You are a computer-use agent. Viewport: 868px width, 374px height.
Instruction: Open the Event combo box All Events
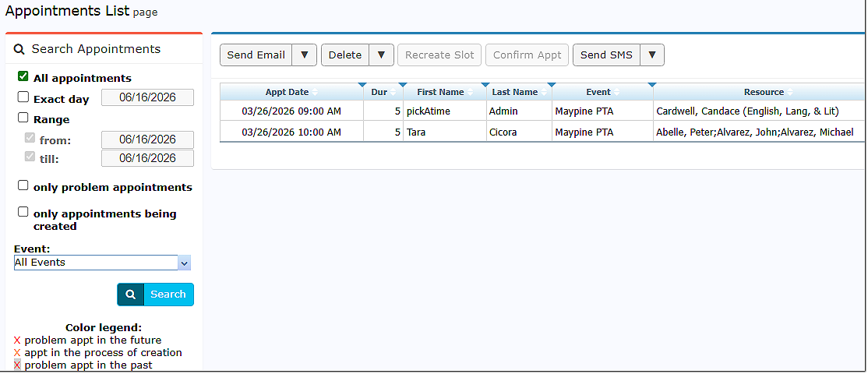pyautogui.click(x=102, y=263)
